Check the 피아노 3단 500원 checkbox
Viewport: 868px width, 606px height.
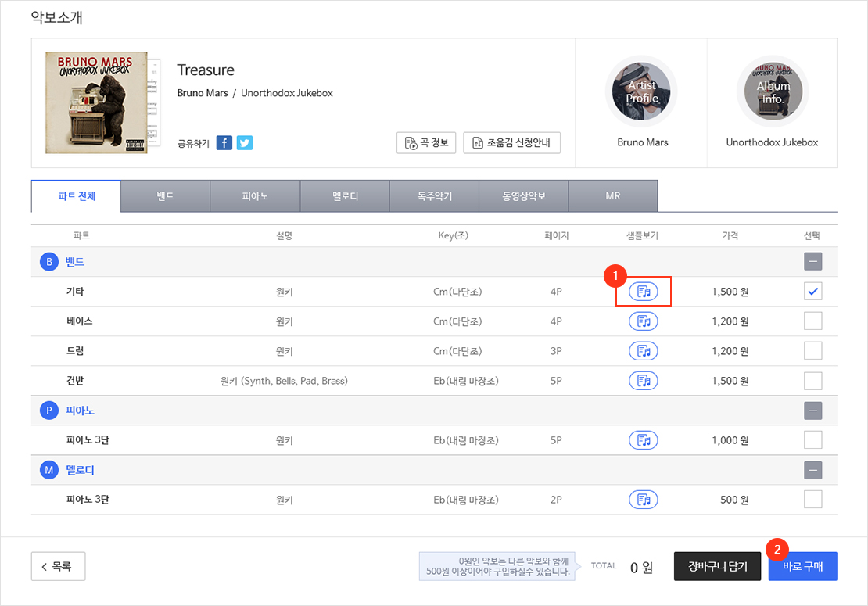click(812, 500)
